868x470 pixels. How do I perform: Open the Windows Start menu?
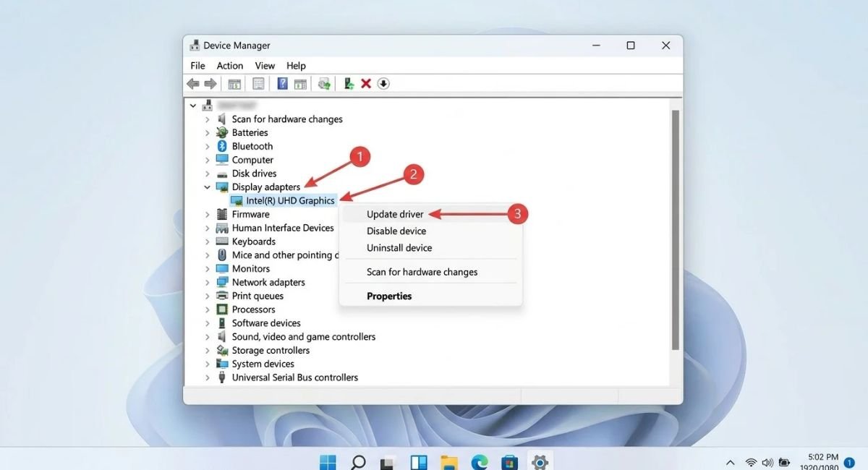click(328, 461)
